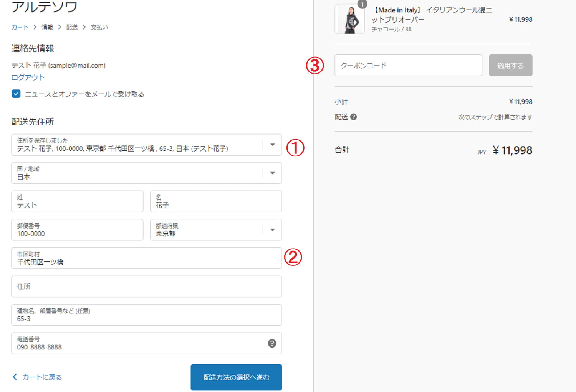The width and height of the screenshot is (576, 392).
Task: Click the phone number help icon
Action: coord(272,343)
